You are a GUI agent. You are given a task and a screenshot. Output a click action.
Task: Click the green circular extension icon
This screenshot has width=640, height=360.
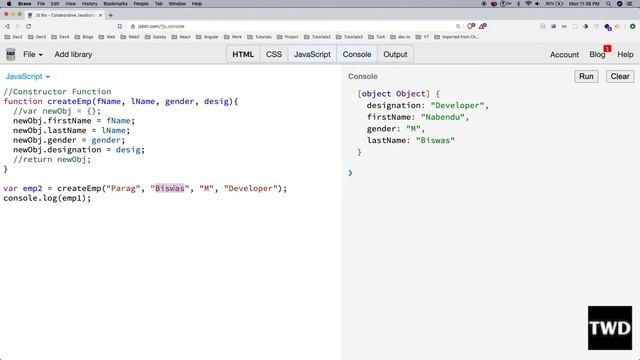tap(632, 26)
